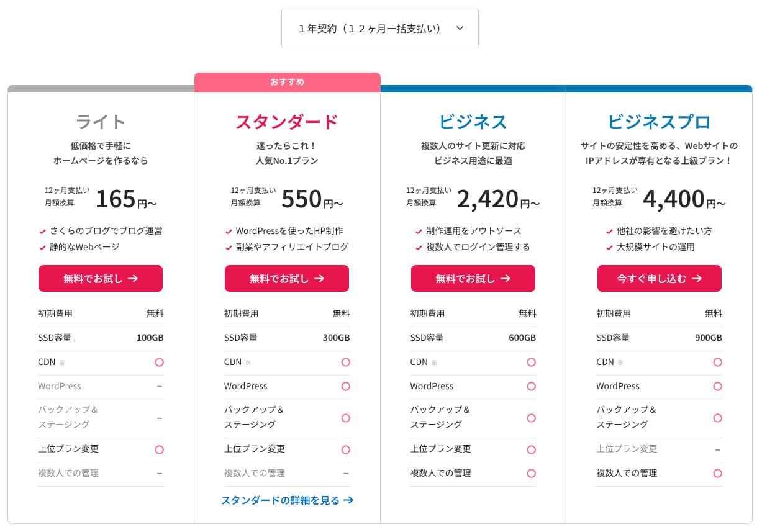Click checkmark icon beside 大規模サイトの運用

(x=609, y=248)
